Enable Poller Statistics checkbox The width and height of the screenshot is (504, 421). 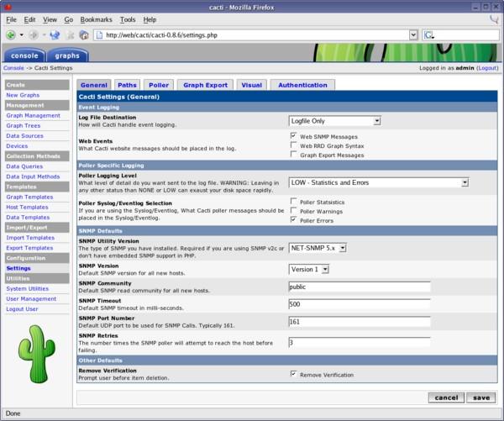293,201
